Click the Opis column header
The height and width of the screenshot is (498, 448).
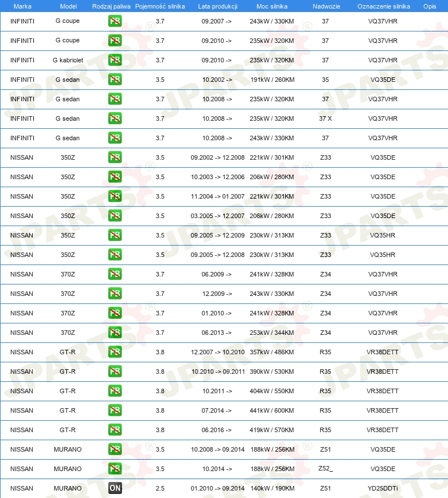click(430, 6)
